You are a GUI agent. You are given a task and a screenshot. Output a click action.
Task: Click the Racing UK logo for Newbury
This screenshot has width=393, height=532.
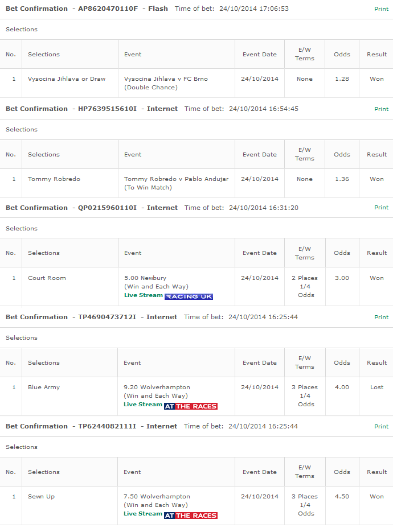pyautogui.click(x=189, y=296)
